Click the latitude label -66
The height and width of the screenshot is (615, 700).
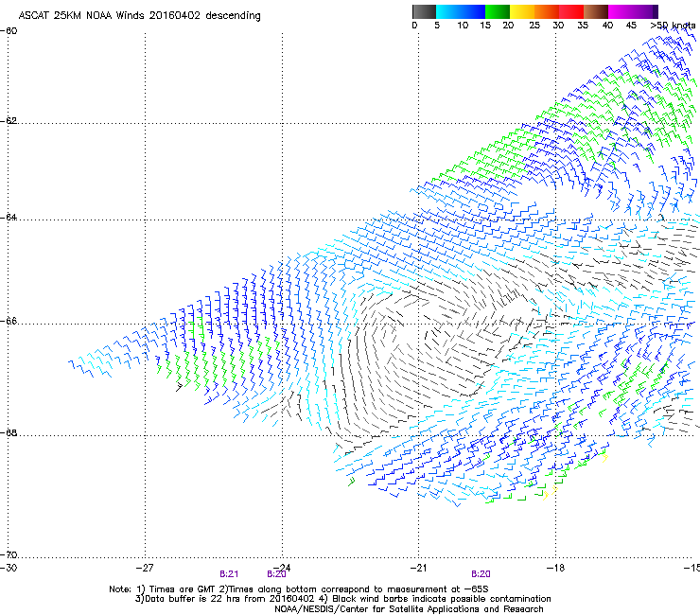pyautogui.click(x=9, y=322)
